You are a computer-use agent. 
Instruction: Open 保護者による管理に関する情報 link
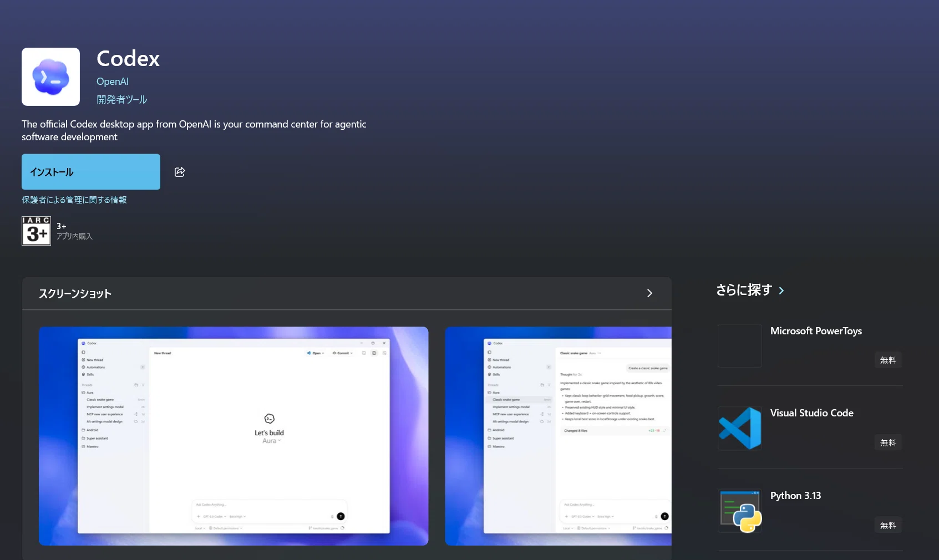(x=74, y=200)
